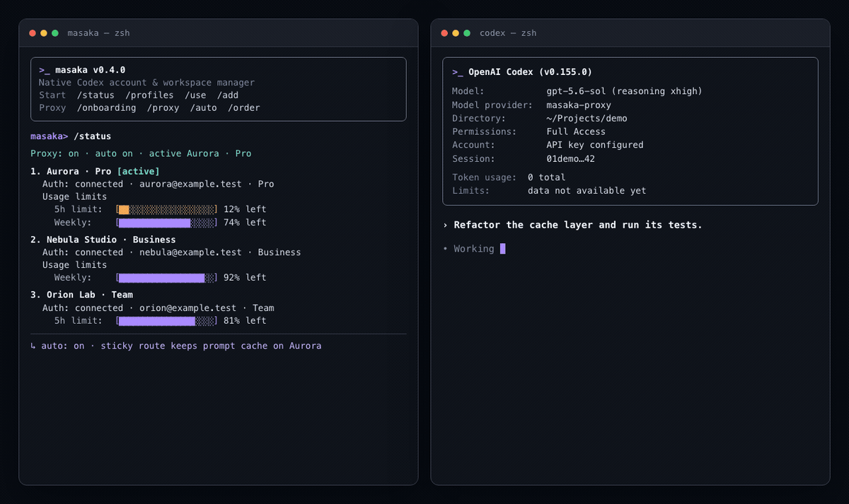Image resolution: width=849 pixels, height=504 pixels.
Task: Click the '0 total' token usage value
Action: point(547,177)
